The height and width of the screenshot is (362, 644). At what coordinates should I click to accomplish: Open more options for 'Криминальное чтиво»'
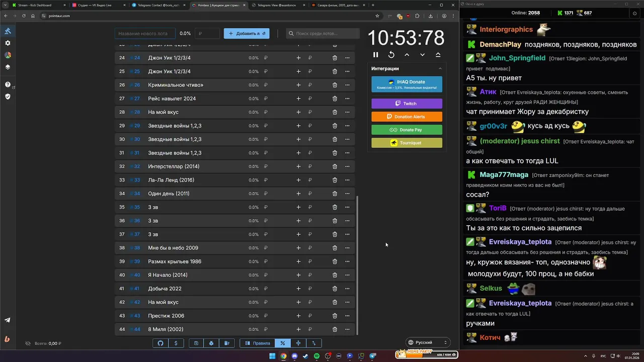[347, 85]
